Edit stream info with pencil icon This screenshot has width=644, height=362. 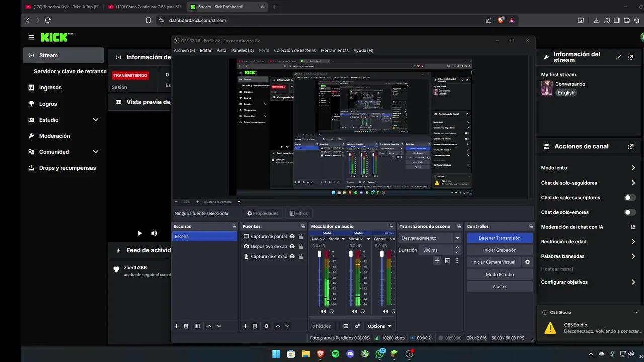(x=619, y=57)
